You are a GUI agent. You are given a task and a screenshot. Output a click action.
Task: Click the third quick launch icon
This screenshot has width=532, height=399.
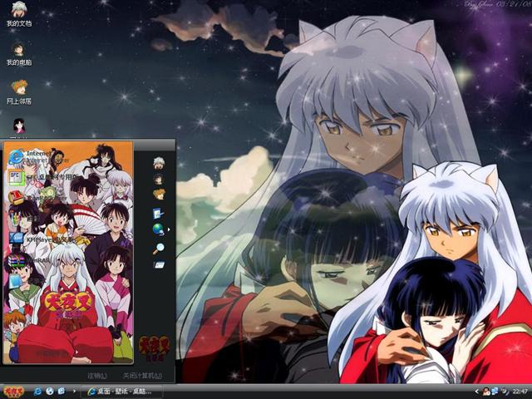point(62,392)
